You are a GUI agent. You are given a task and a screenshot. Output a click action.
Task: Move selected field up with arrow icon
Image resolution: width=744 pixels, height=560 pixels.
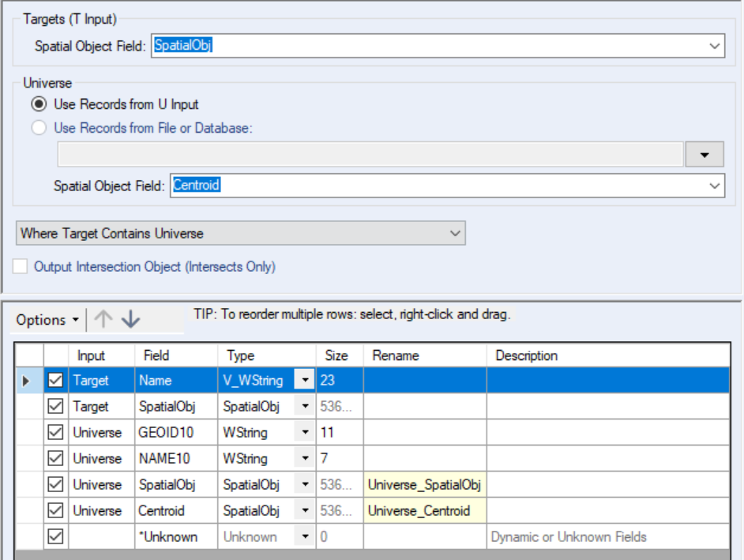103,319
